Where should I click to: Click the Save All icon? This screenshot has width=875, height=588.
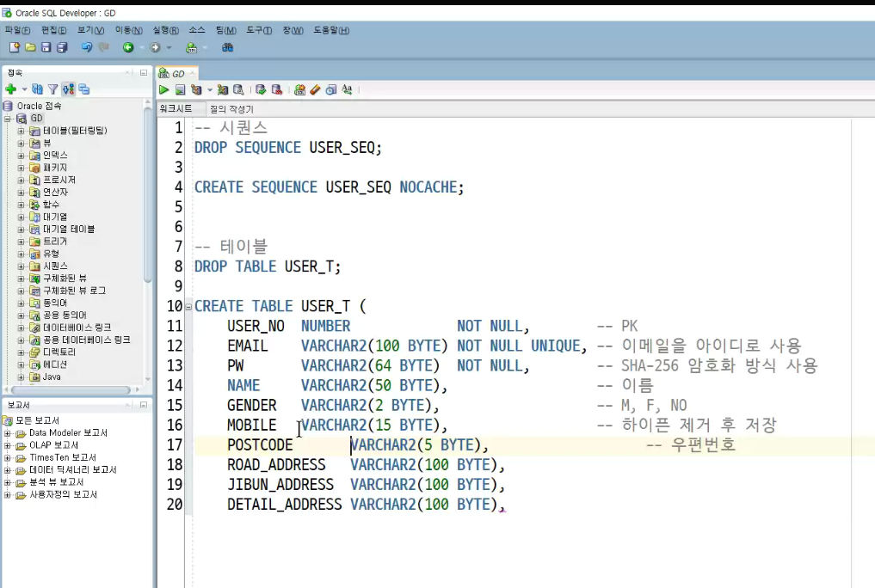[x=62, y=47]
